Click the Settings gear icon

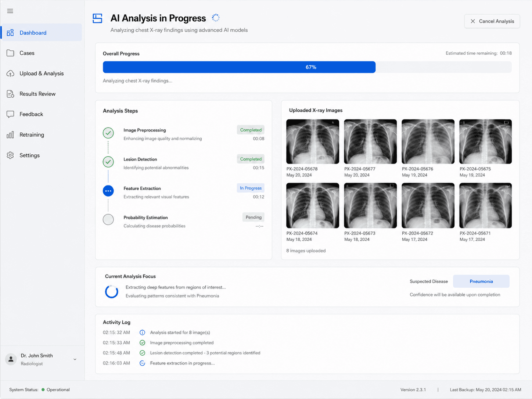10,155
